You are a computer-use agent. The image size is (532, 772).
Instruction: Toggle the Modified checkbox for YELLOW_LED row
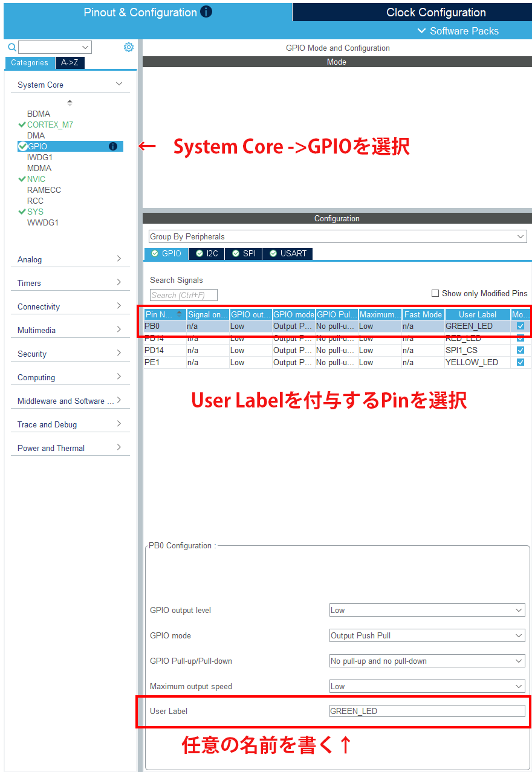click(x=521, y=362)
